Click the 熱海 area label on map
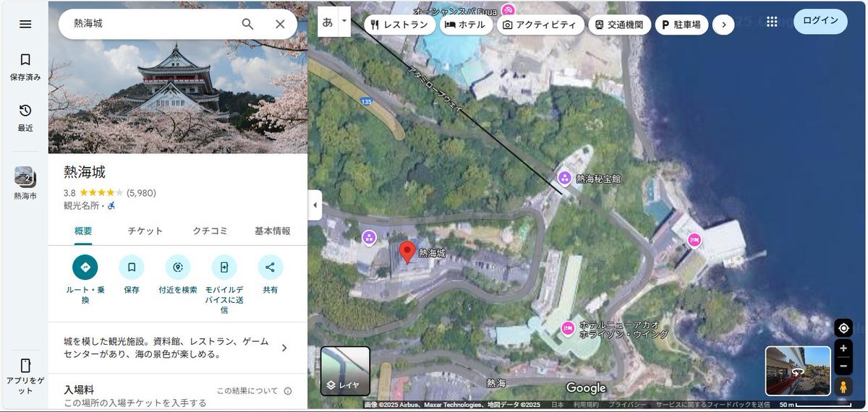The height and width of the screenshot is (412, 868). click(x=496, y=383)
